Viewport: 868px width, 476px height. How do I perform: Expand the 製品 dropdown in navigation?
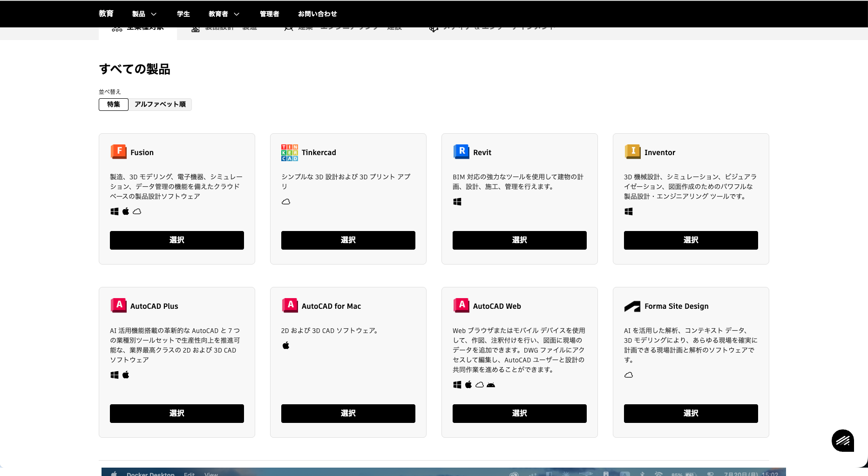(x=144, y=14)
